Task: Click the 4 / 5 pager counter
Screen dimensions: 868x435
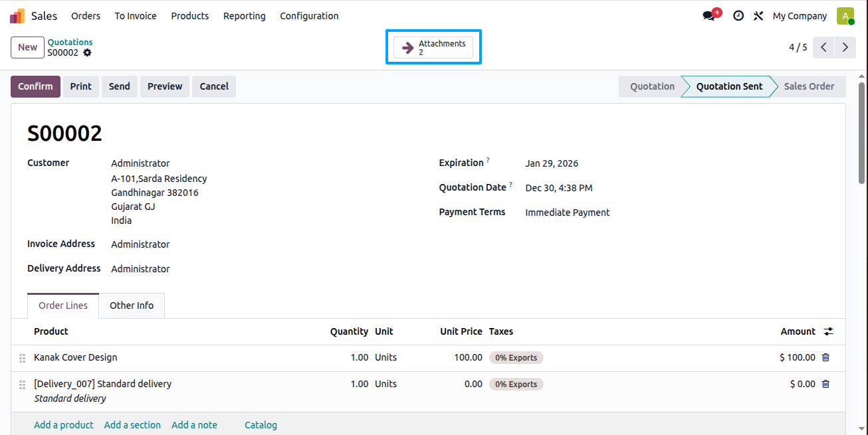Action: [798, 47]
